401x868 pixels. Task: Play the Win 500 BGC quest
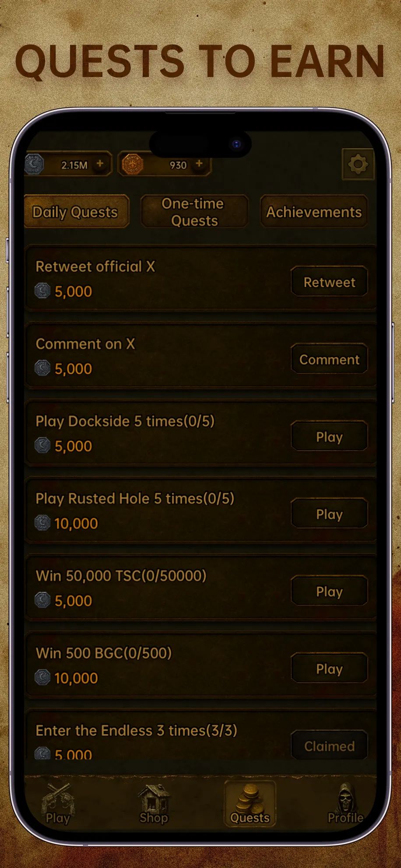pos(329,668)
